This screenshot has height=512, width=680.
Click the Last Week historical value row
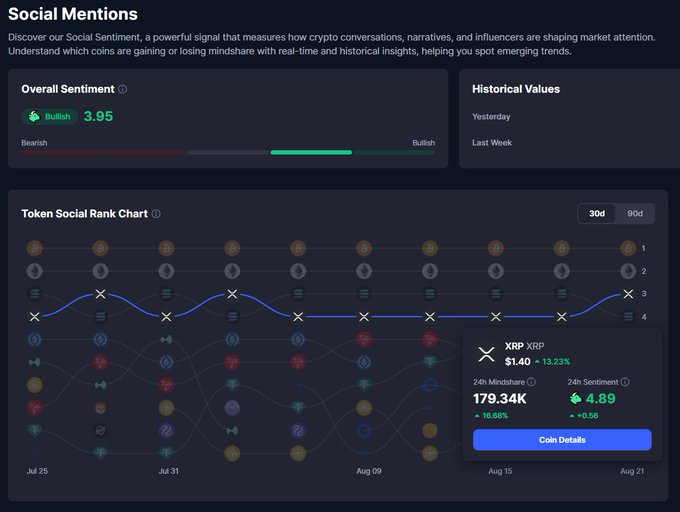[492, 143]
